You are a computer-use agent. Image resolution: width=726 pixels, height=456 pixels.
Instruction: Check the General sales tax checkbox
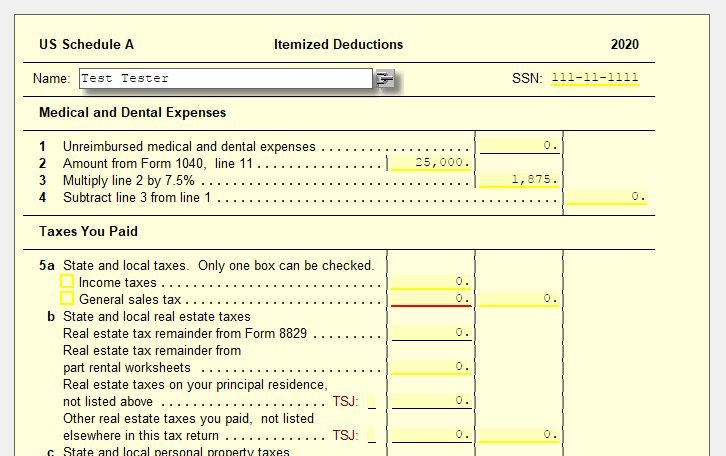coord(67,298)
